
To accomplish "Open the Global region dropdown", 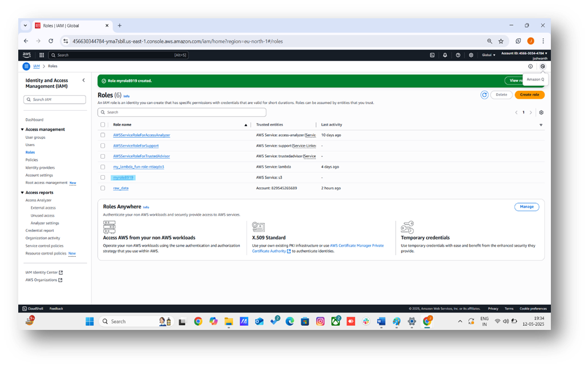I will (x=488, y=55).
